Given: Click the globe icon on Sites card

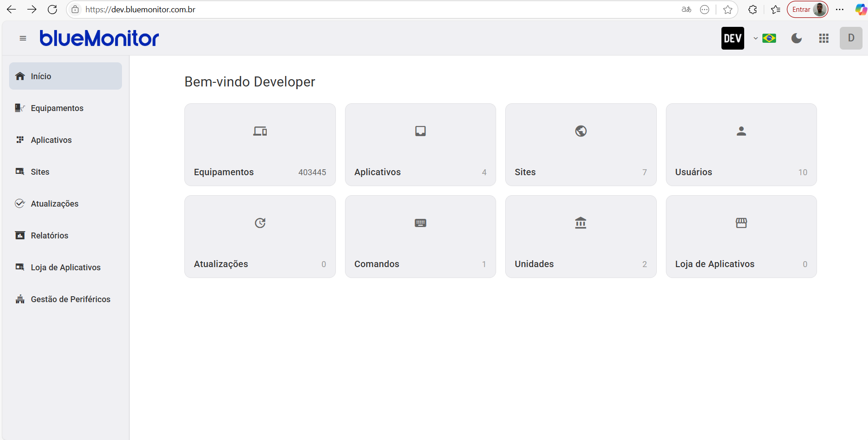Looking at the screenshot, I should point(581,131).
